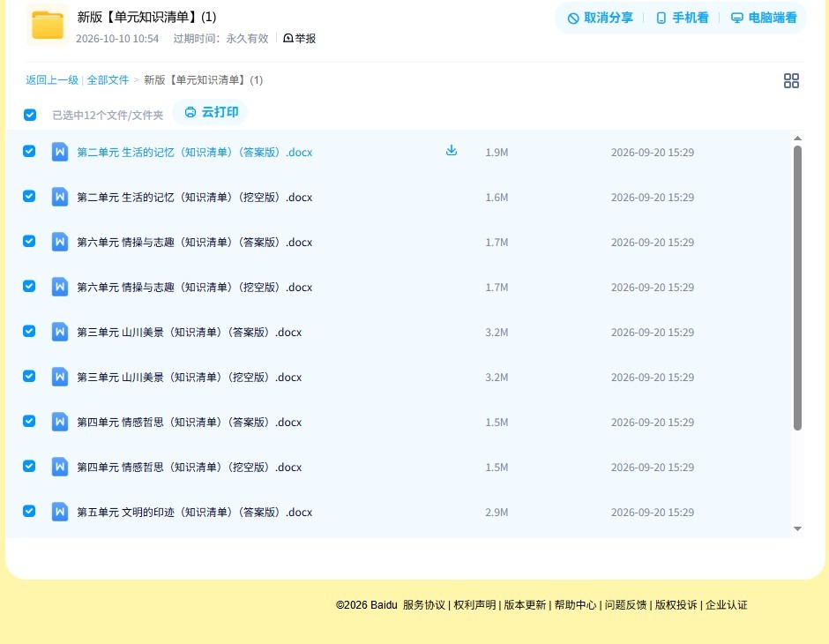Click the 3.2M size of 第三单元 答案版
Viewport: 829px width, 644px height.
point(497,332)
